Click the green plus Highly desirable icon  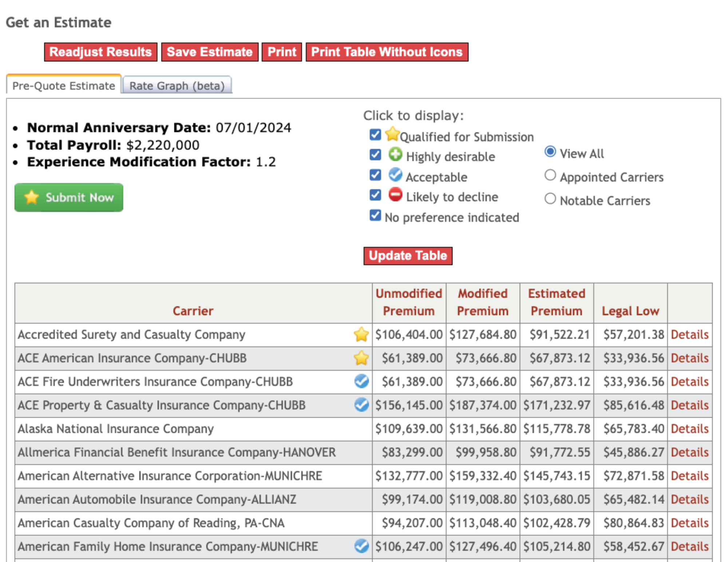[x=396, y=155]
